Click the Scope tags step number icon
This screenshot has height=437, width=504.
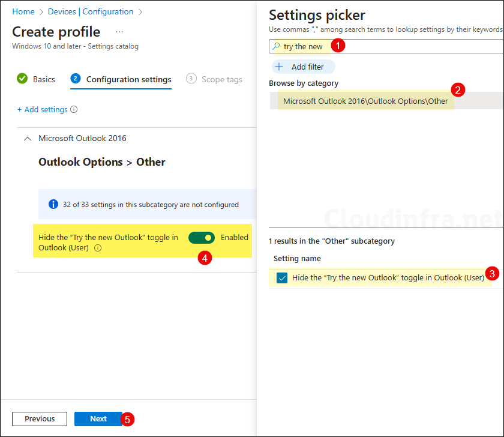click(x=191, y=79)
